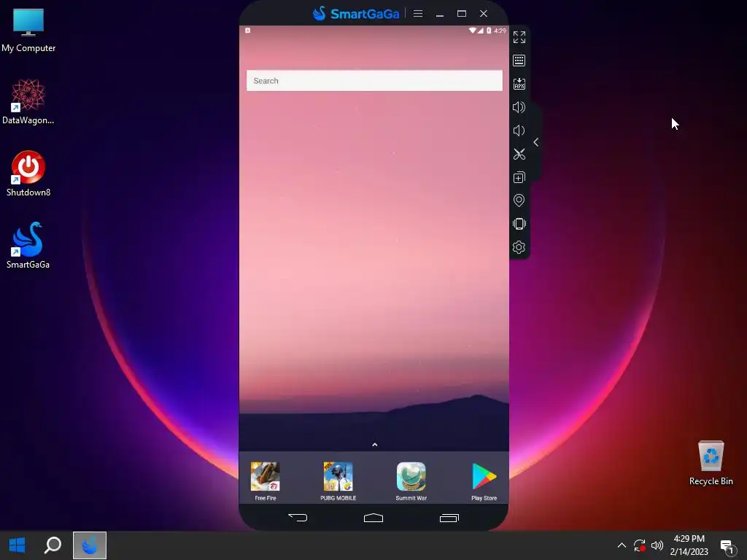Decrease volume with the lower speaker icon
The image size is (747, 560).
coord(519,131)
